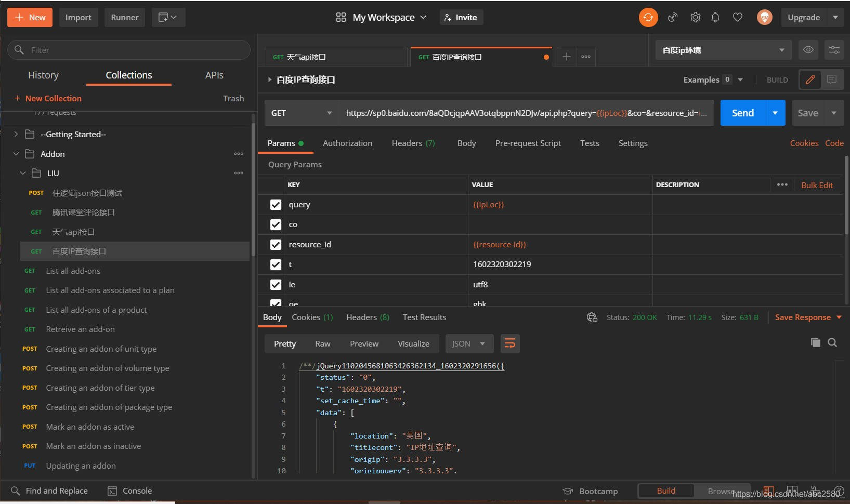Click the Invite button
Image resolution: width=850 pixels, height=504 pixels.
point(461,17)
